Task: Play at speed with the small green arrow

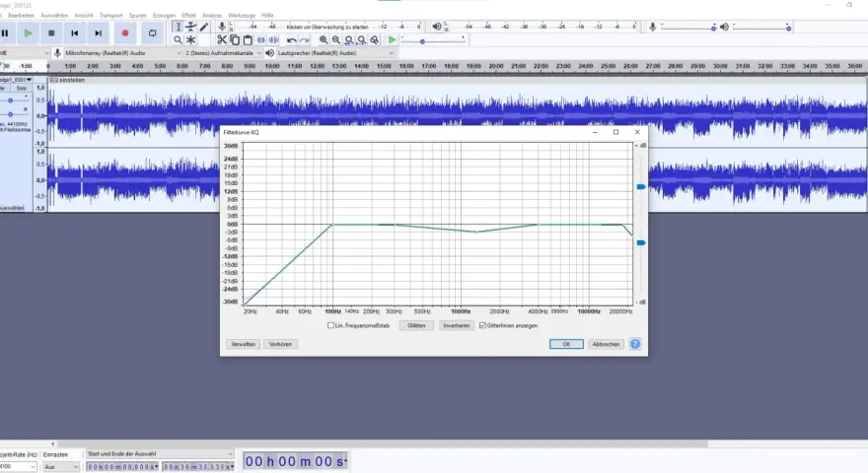Action: (x=392, y=39)
